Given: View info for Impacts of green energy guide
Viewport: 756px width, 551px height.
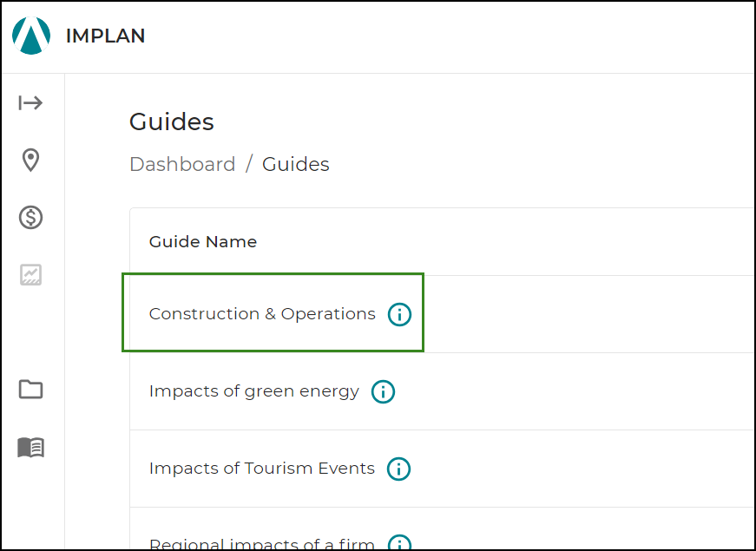Looking at the screenshot, I should pyautogui.click(x=383, y=391).
